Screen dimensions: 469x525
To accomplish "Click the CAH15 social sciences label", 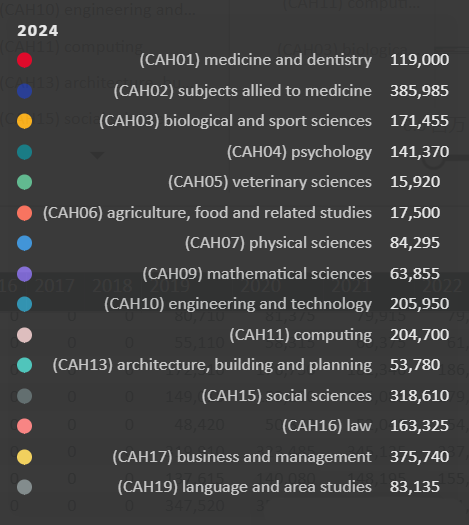I will point(287,396).
